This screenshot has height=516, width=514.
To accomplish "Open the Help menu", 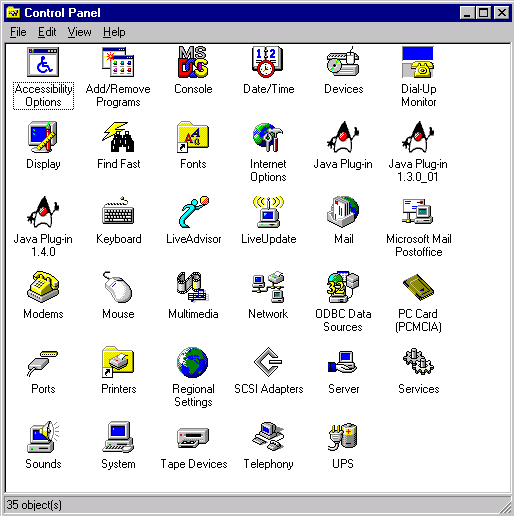I will click(x=114, y=32).
